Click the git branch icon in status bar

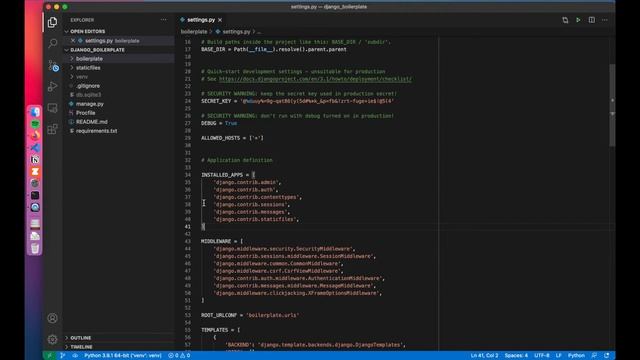tap(62, 356)
